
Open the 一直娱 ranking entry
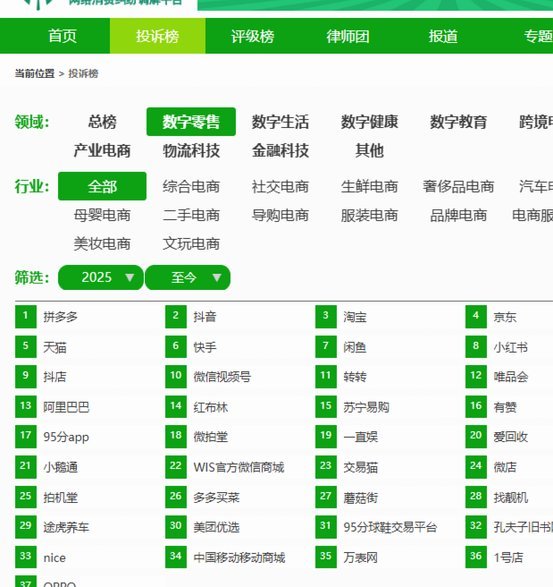tap(361, 437)
